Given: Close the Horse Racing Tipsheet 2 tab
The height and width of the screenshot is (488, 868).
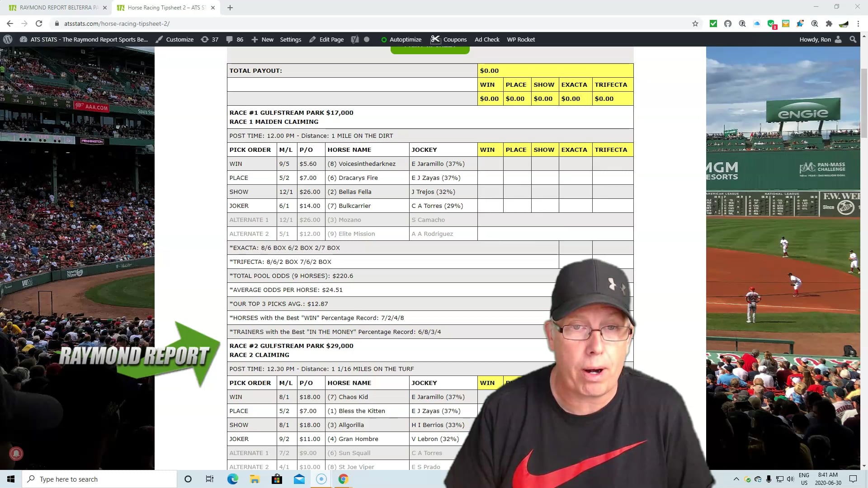Looking at the screenshot, I should tap(213, 8).
